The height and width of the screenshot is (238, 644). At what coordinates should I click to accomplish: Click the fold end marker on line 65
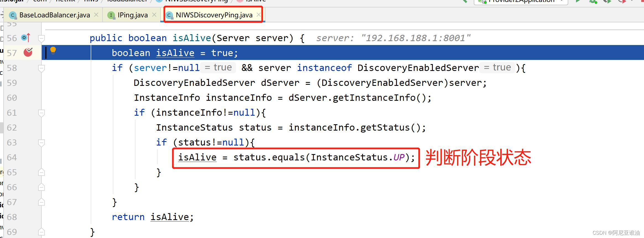click(x=41, y=172)
